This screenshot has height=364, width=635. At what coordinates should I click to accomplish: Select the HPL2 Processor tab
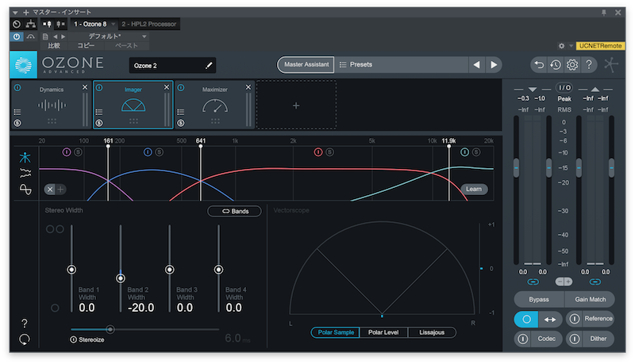149,25
